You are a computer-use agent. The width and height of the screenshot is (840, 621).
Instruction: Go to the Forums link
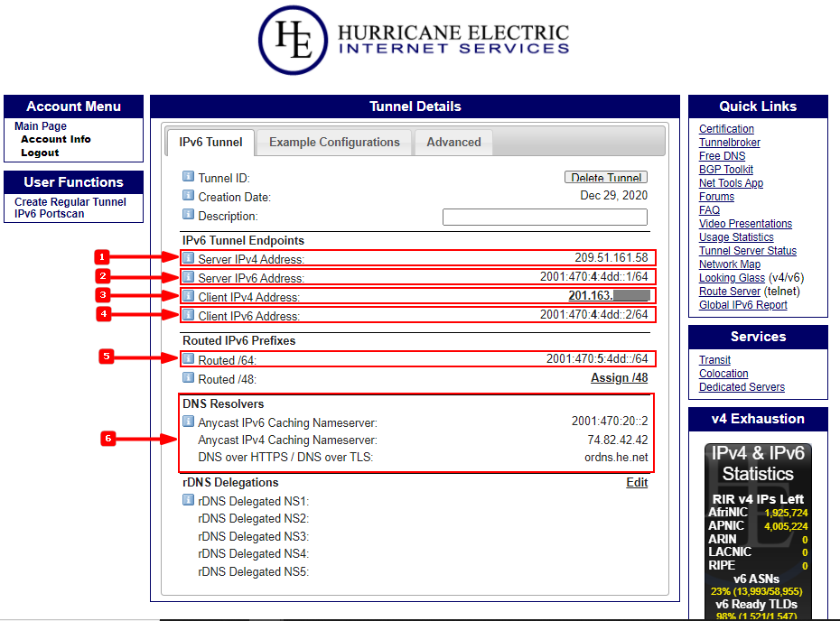point(717,197)
